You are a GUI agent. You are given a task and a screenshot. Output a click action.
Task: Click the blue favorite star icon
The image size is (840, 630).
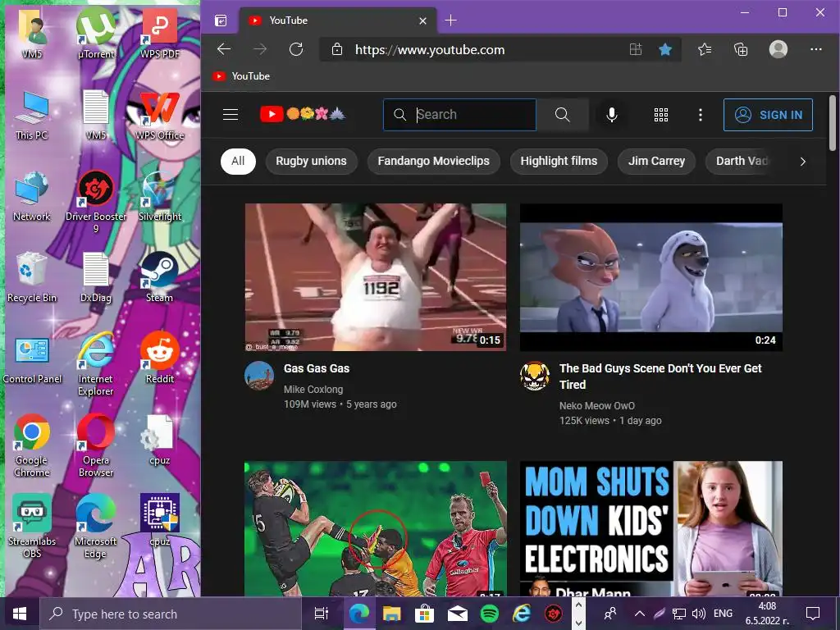click(664, 50)
